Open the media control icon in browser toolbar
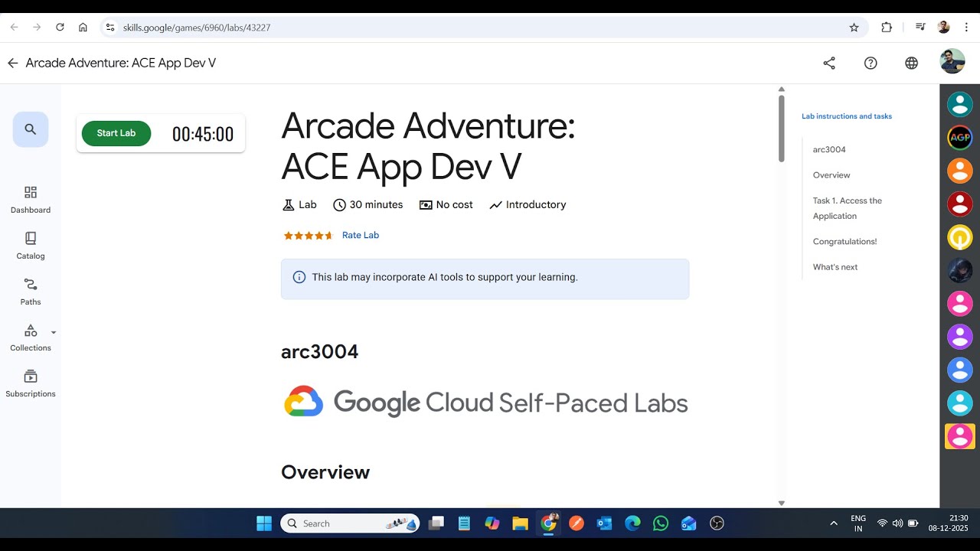 pos(920,27)
